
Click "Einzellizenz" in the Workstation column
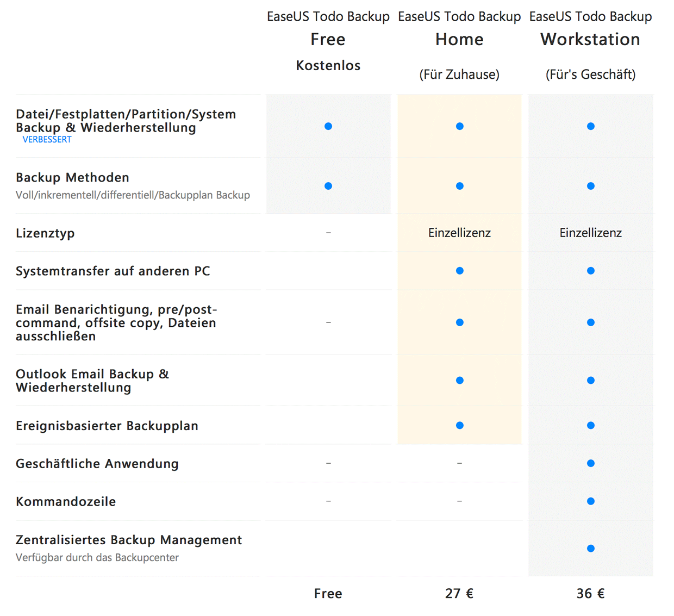[x=591, y=233]
